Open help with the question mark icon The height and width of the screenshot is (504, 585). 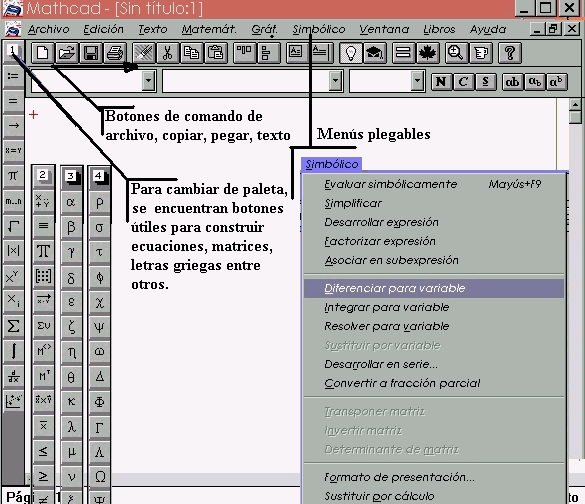tap(510, 53)
